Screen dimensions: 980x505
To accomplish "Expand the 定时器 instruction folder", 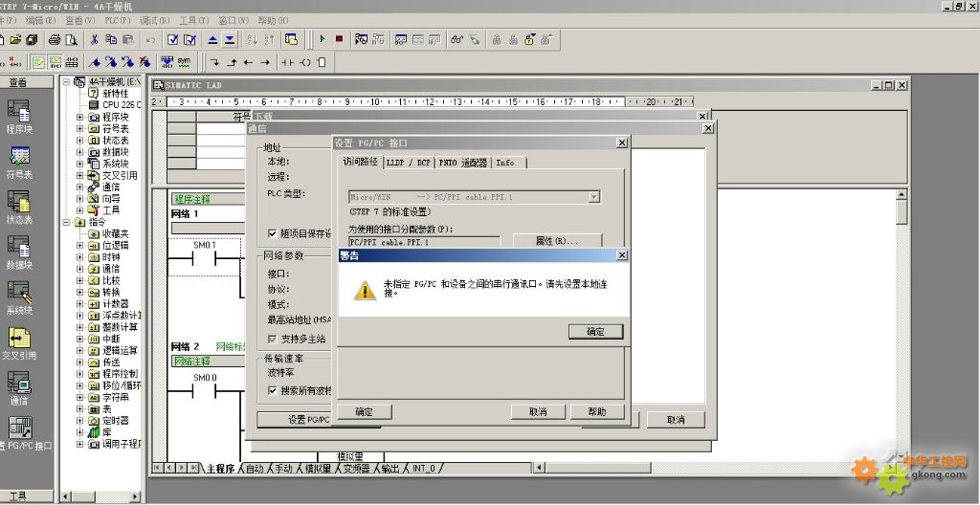I will 80,421.
